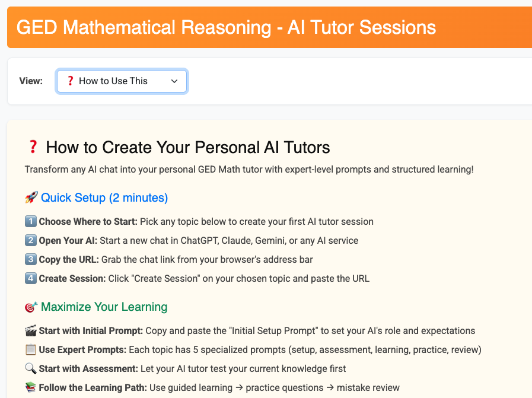Click the red question mark in the dropdown
The image size is (532, 398).
pos(70,81)
